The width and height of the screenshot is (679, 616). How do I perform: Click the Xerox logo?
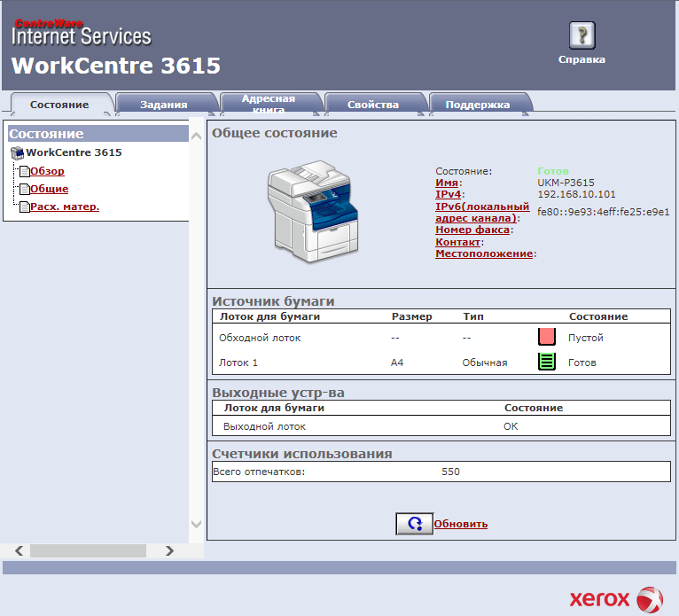tap(616, 599)
